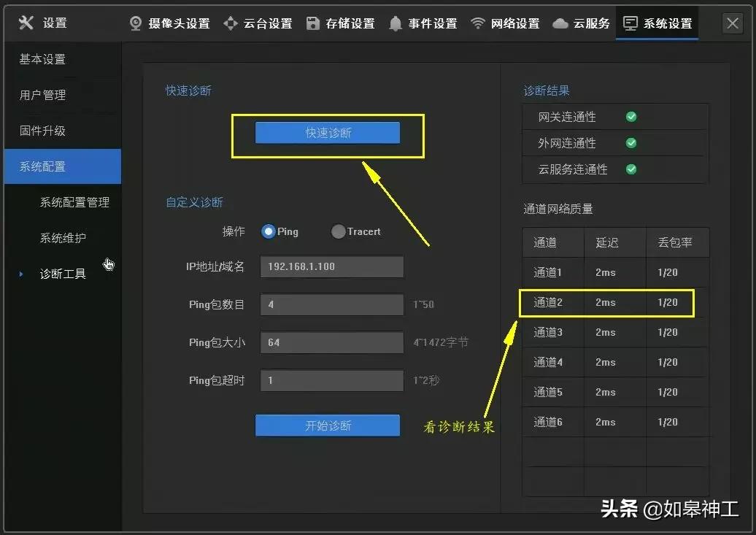Expand the 系统维护 entry
The height and width of the screenshot is (535, 756).
[x=61, y=237]
